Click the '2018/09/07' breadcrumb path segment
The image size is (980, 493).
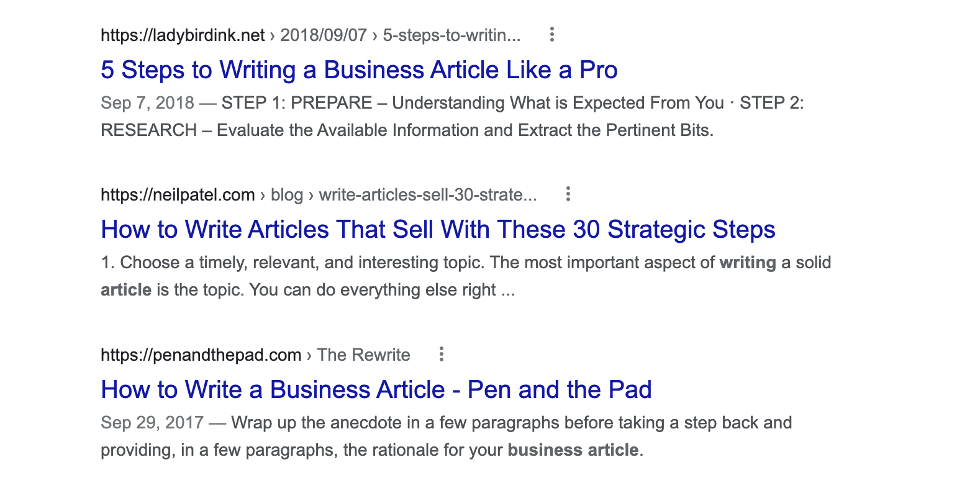324,35
